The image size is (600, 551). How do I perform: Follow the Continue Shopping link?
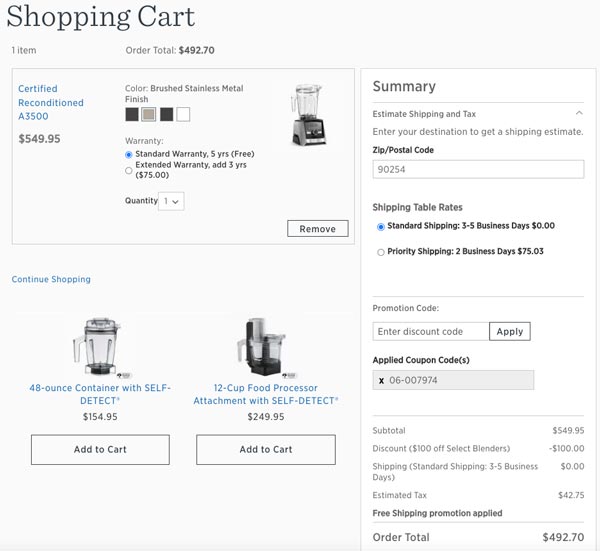(51, 279)
